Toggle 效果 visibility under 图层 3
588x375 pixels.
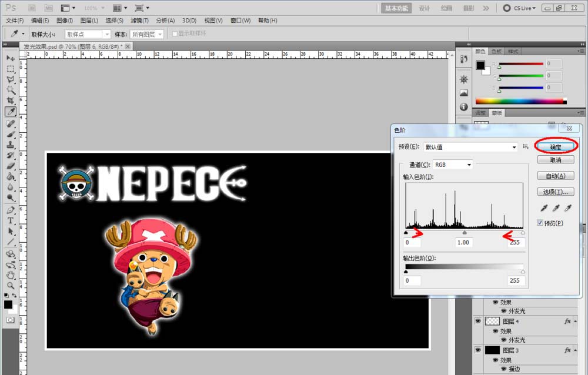coord(495,360)
